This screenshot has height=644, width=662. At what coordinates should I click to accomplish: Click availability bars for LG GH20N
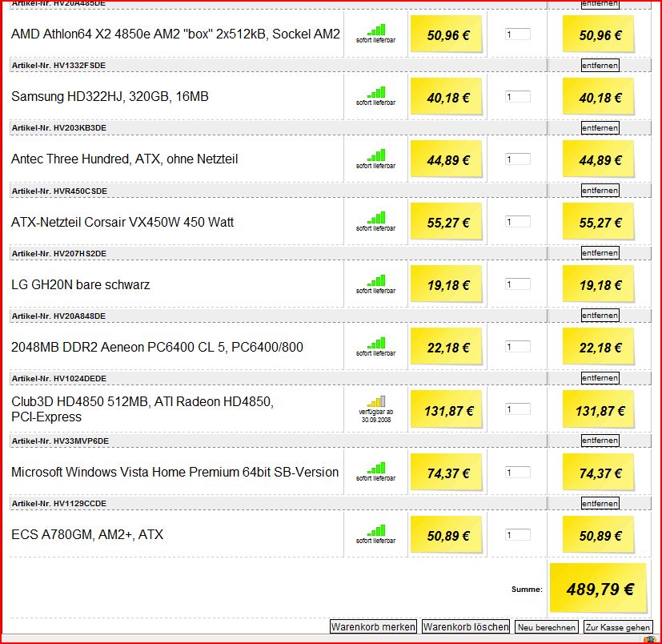click(x=376, y=280)
